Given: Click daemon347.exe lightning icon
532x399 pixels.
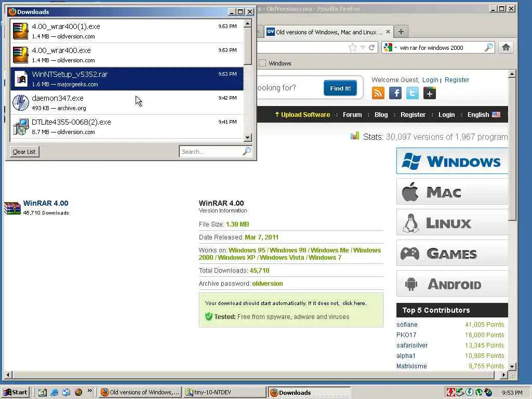Looking at the screenshot, I should [21, 102].
